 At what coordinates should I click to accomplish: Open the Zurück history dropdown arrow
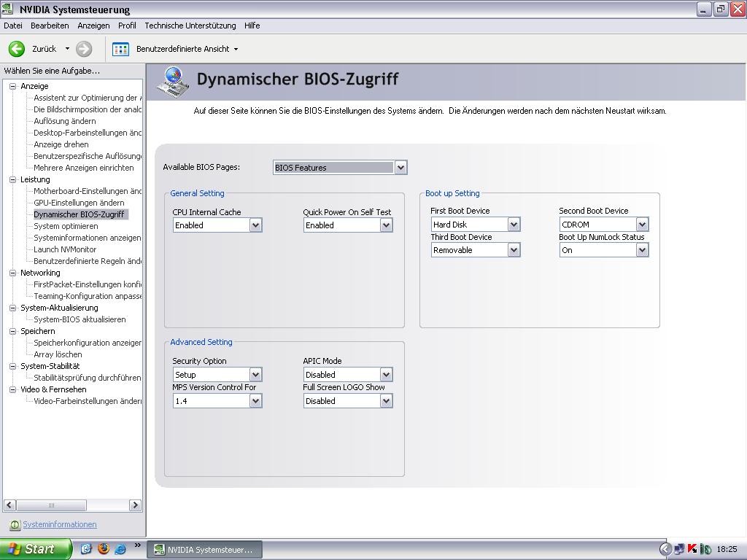[67, 49]
